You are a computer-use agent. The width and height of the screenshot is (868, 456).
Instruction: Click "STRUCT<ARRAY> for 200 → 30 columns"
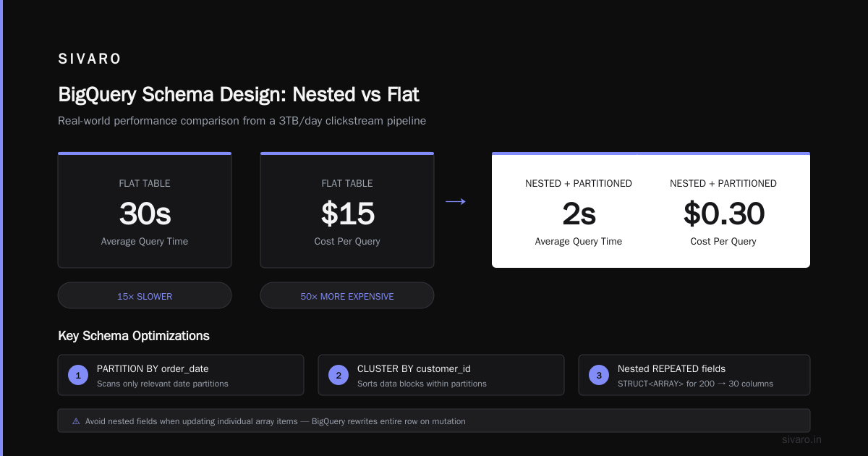pos(695,384)
